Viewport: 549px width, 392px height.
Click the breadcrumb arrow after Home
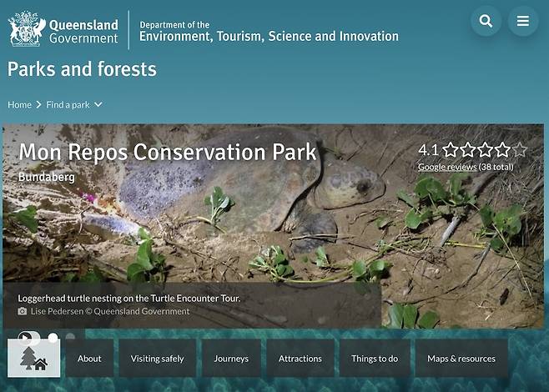[x=38, y=105]
